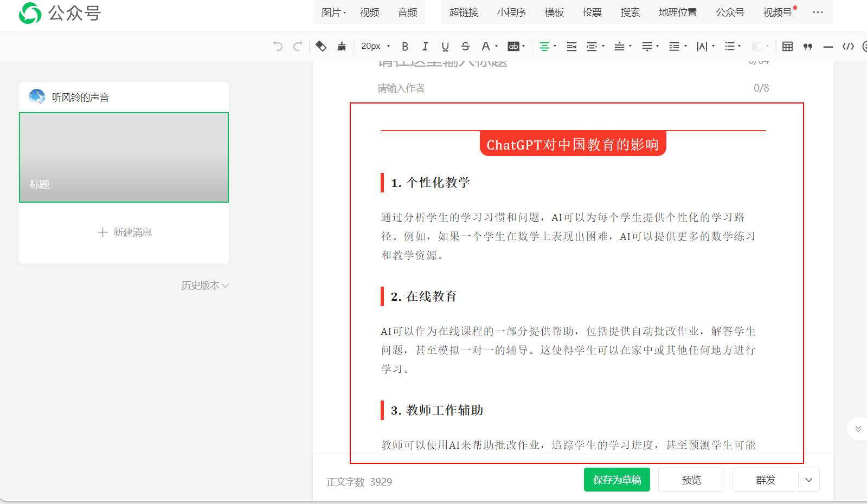Open the 音频 insert option
The height and width of the screenshot is (504, 867).
pyautogui.click(x=408, y=12)
